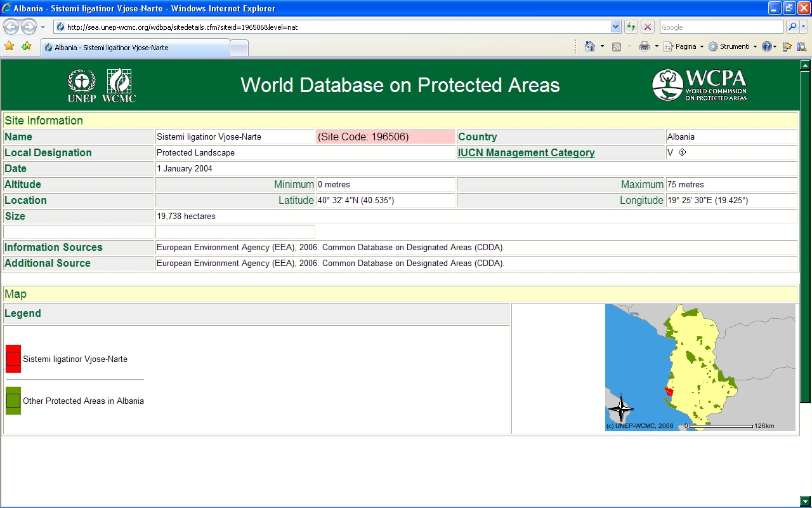Viewport: 812px width, 508px height.
Task: Click the page favicon in the address bar
Action: click(x=60, y=27)
